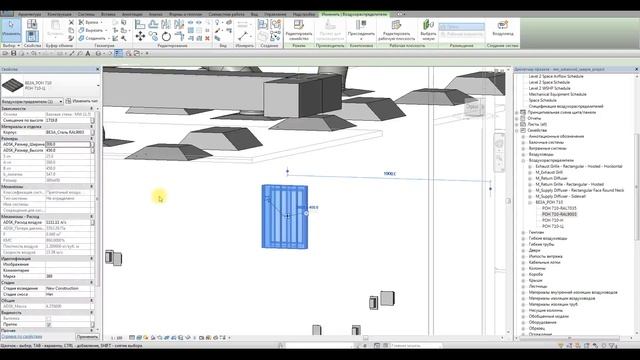Click the Move tool in the ribbon
Image resolution: width=640 pixels, height=360 pixels.
pyautogui.click(x=140, y=37)
